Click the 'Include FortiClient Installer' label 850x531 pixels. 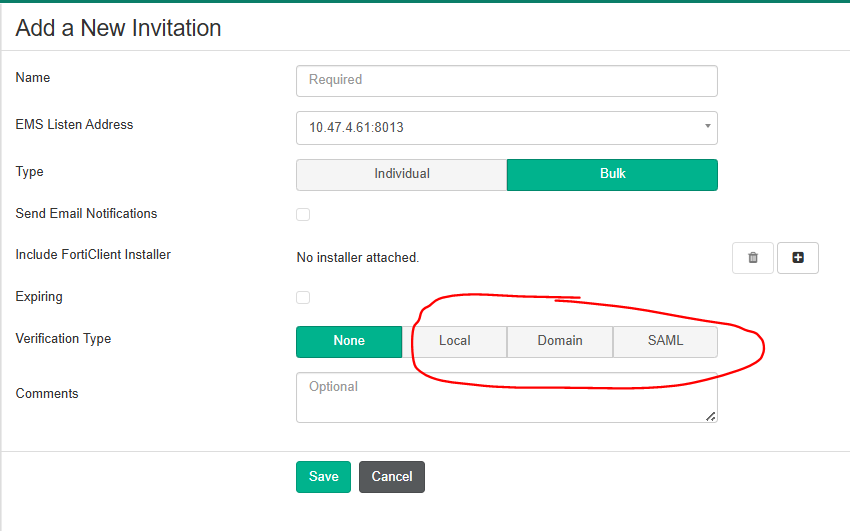(x=93, y=255)
